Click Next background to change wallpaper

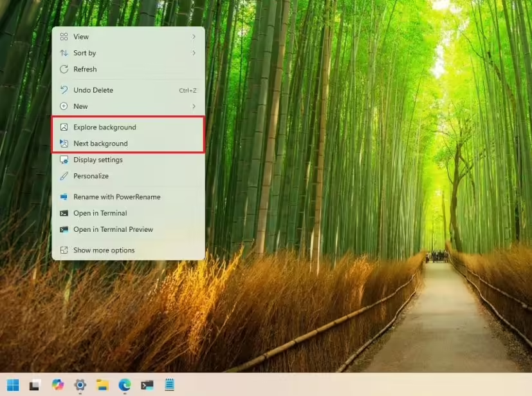(x=102, y=143)
